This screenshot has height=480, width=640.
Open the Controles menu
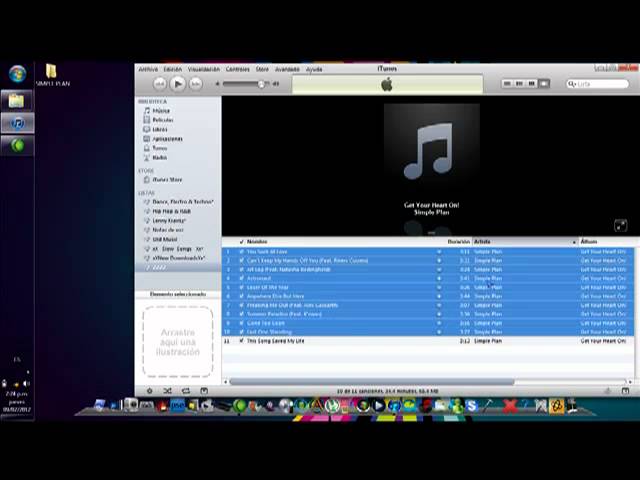click(x=238, y=69)
